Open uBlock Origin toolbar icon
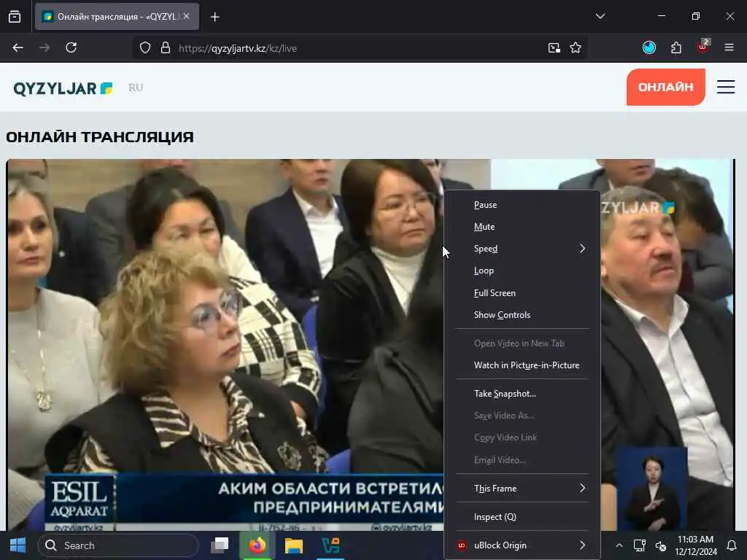747x560 pixels. pyautogui.click(x=703, y=47)
